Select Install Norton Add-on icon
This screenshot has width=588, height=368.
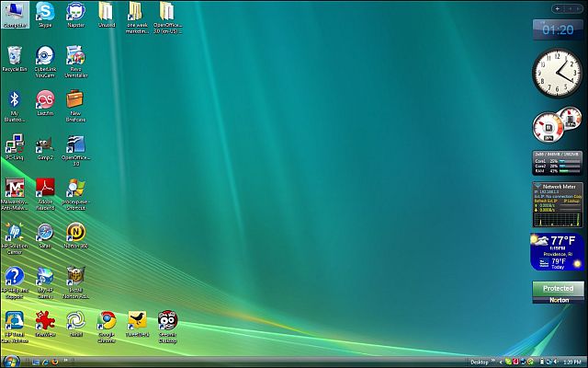coord(75,282)
